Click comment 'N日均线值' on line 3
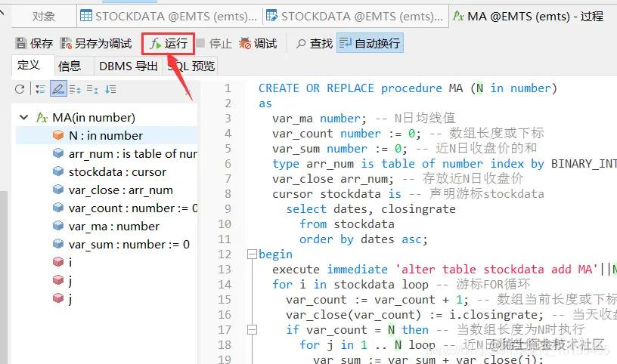617x364 pixels. point(425,118)
